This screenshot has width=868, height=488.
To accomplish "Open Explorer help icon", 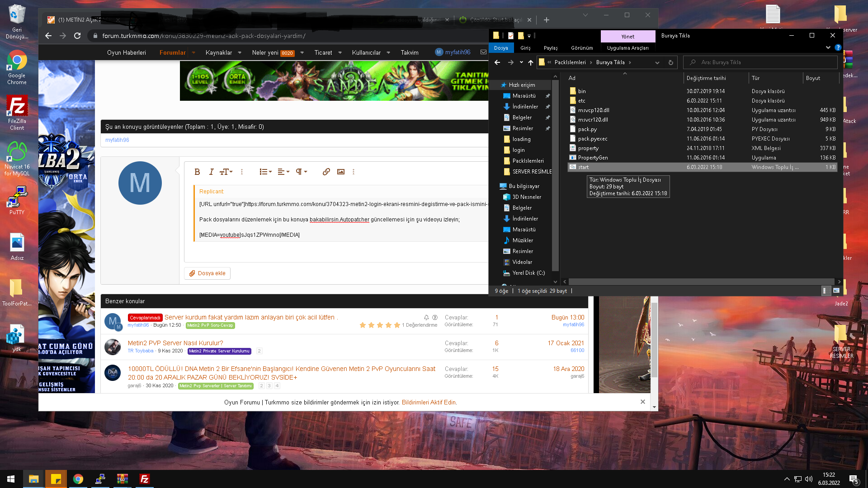I will [838, 47].
